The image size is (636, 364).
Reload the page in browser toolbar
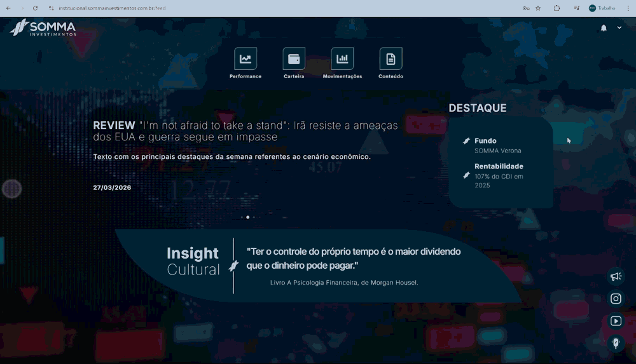click(35, 8)
